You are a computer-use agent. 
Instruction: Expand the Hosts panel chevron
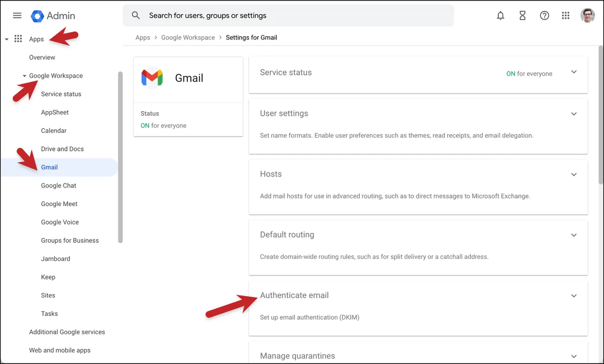click(574, 174)
